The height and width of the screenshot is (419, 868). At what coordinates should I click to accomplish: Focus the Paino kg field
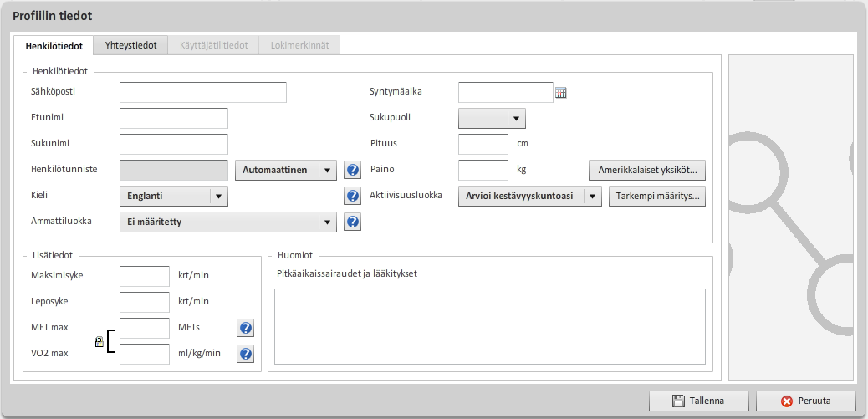pyautogui.click(x=483, y=170)
